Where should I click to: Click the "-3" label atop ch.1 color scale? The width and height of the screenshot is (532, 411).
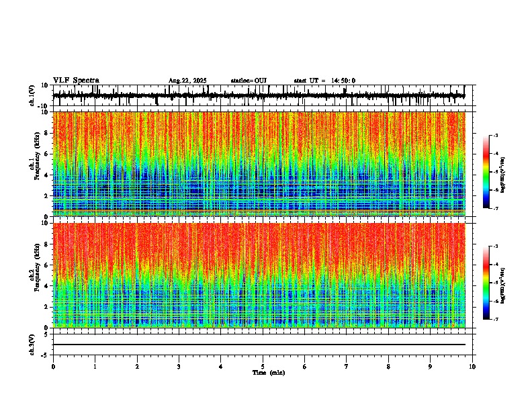coord(495,135)
